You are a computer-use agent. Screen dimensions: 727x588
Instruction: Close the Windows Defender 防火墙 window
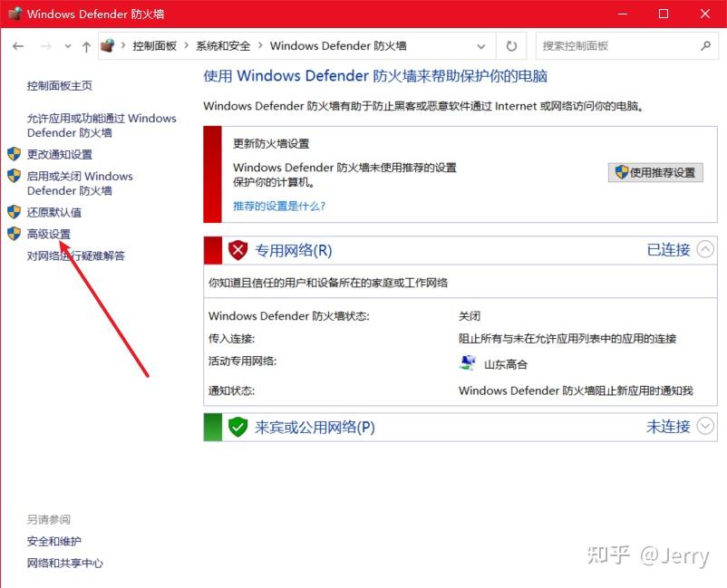(x=705, y=14)
